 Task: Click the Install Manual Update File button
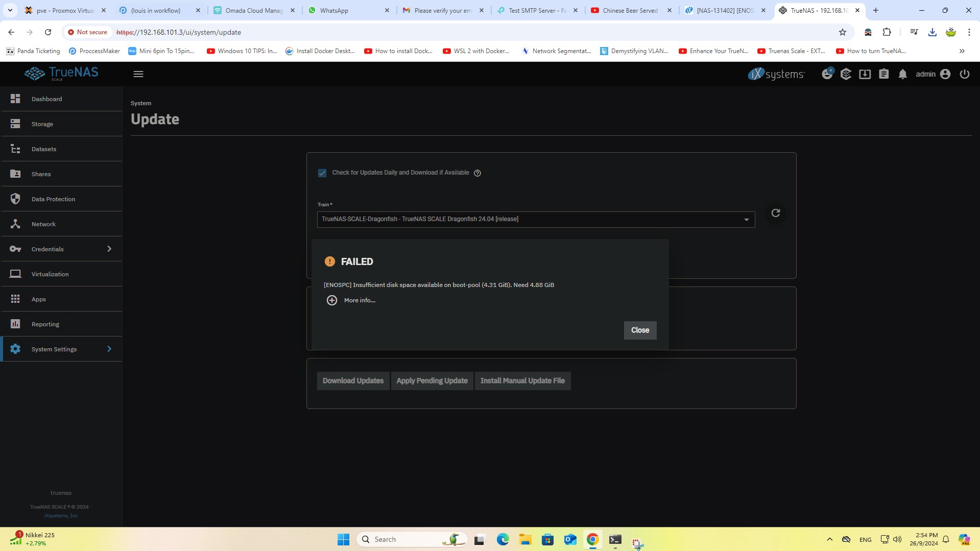522,381
